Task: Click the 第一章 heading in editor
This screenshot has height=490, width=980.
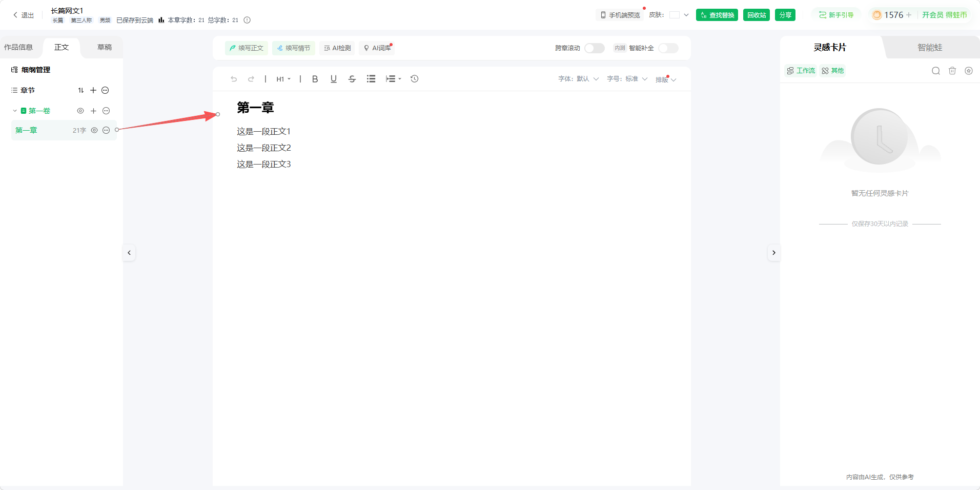Action: 255,108
